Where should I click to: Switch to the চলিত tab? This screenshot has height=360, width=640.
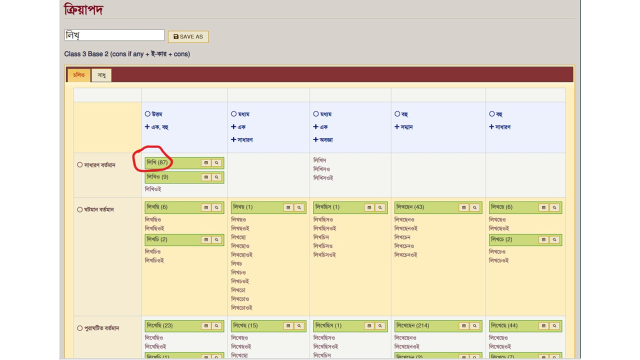click(x=79, y=75)
